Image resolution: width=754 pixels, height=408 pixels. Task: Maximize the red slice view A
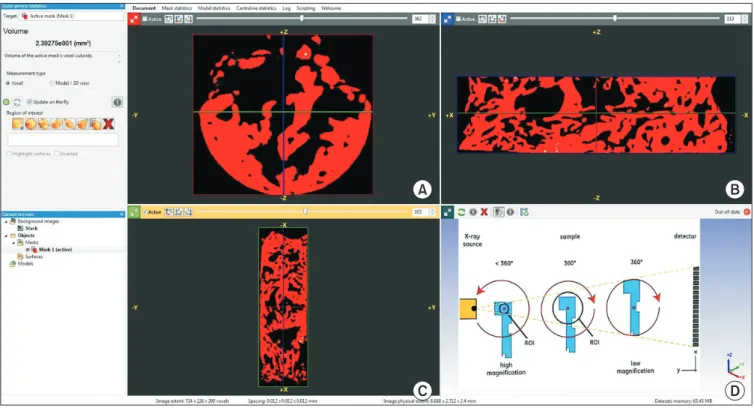pyautogui.click(x=134, y=19)
